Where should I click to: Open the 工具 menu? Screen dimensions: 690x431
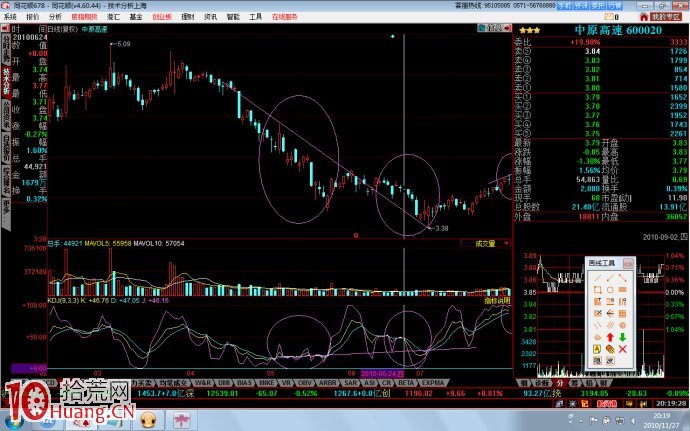pos(256,17)
